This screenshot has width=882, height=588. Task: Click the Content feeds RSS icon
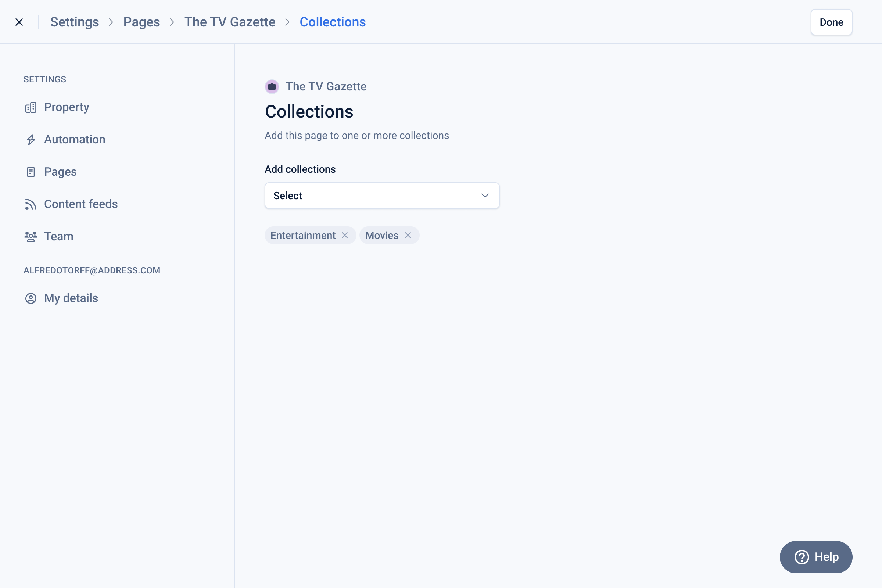click(x=31, y=204)
